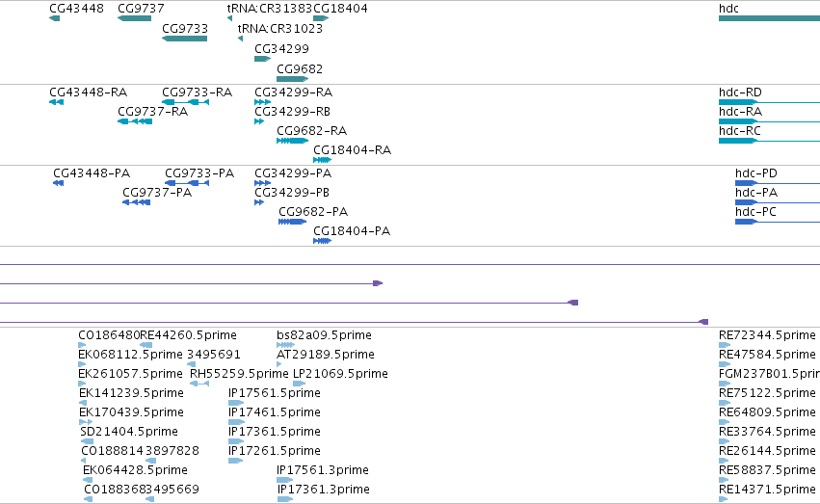Open the SD21404.5prime EST label
The width and height of the screenshot is (820, 504).
click(x=129, y=433)
